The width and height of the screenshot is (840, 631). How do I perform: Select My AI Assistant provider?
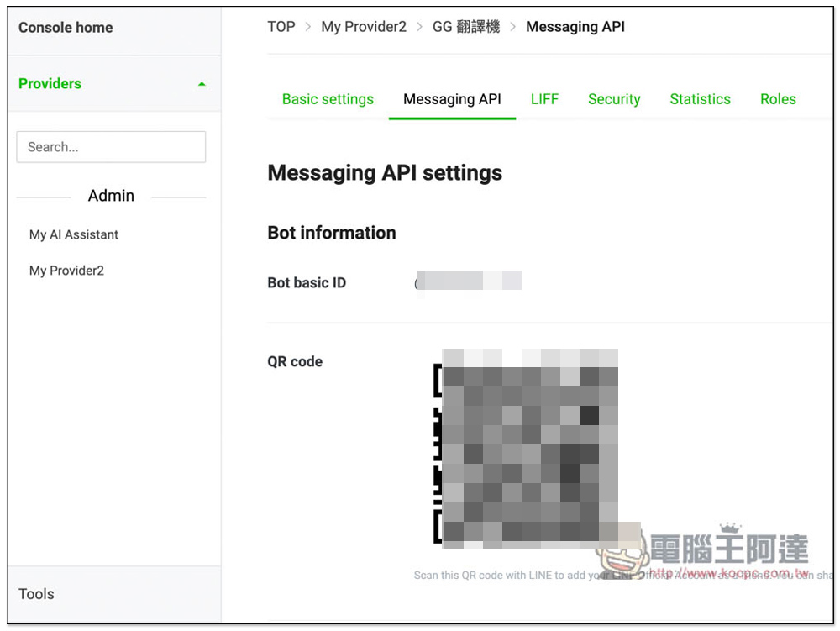pos(74,234)
